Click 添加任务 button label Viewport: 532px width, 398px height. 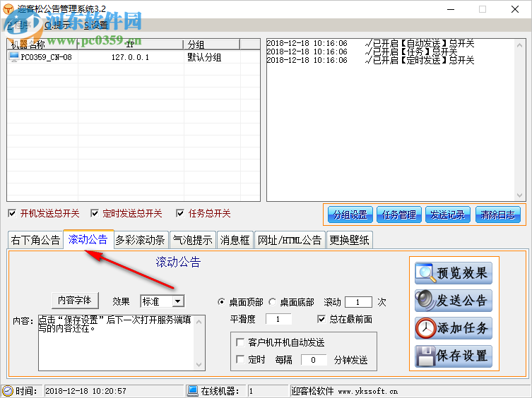tap(463, 328)
